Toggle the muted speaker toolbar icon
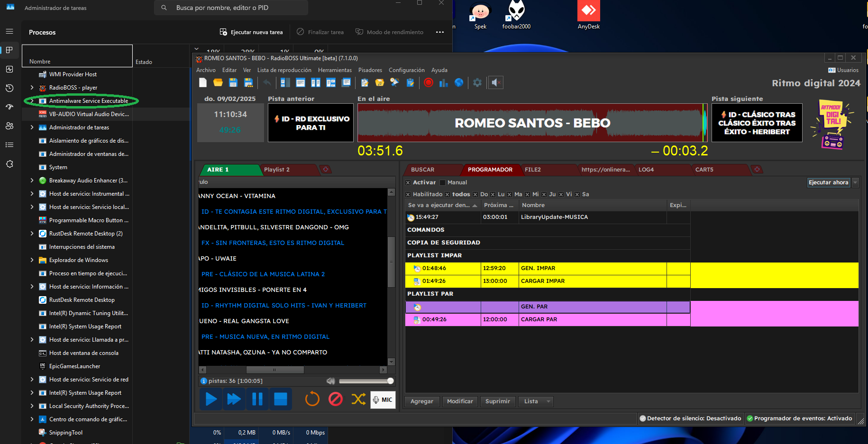This screenshot has height=444, width=868. [495, 82]
